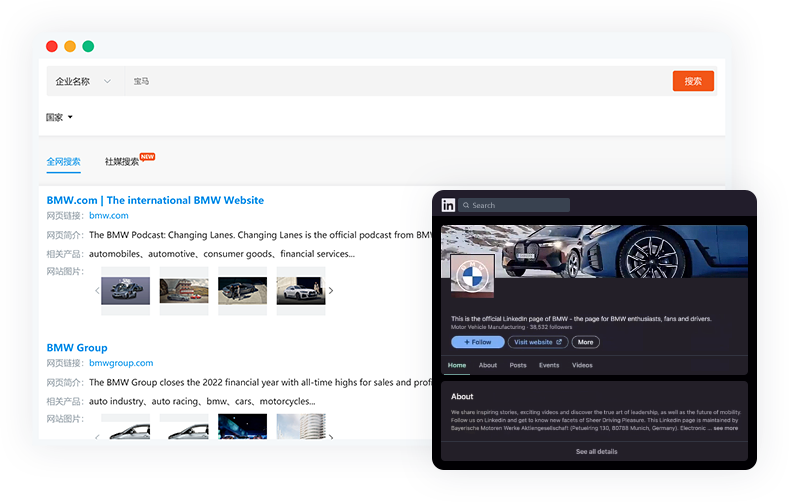This screenshot has height=502, width=789.
Task: Open the red building site image thumbnail
Action: 184,291
